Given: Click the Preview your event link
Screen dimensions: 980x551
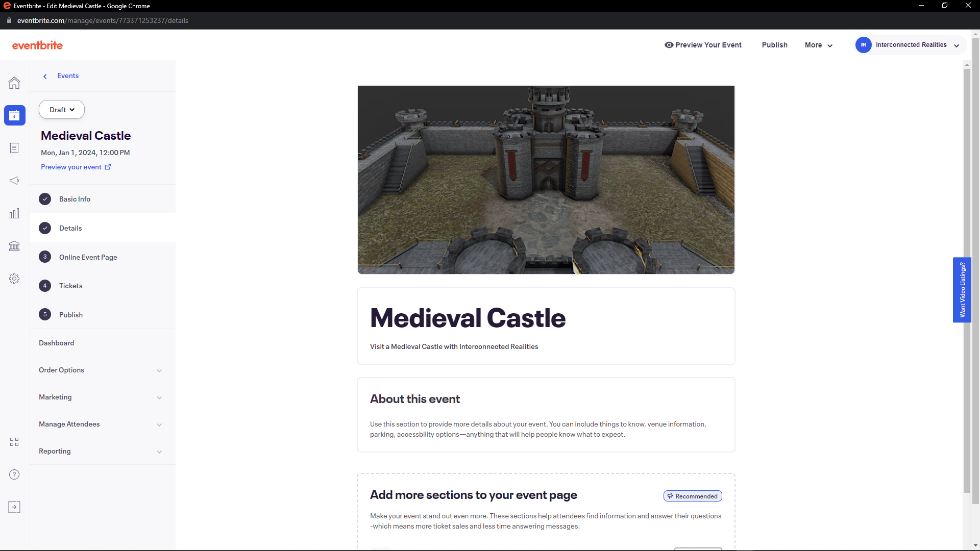Looking at the screenshot, I should (76, 167).
